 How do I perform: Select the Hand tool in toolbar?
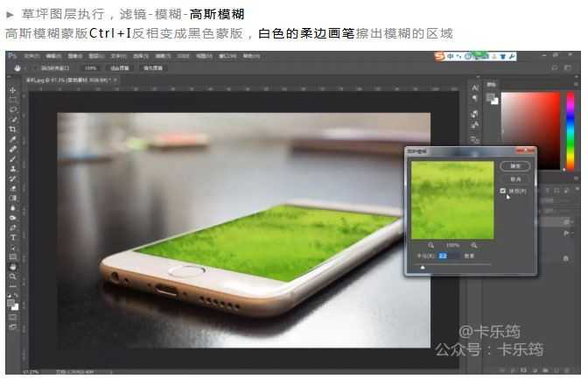(12, 266)
